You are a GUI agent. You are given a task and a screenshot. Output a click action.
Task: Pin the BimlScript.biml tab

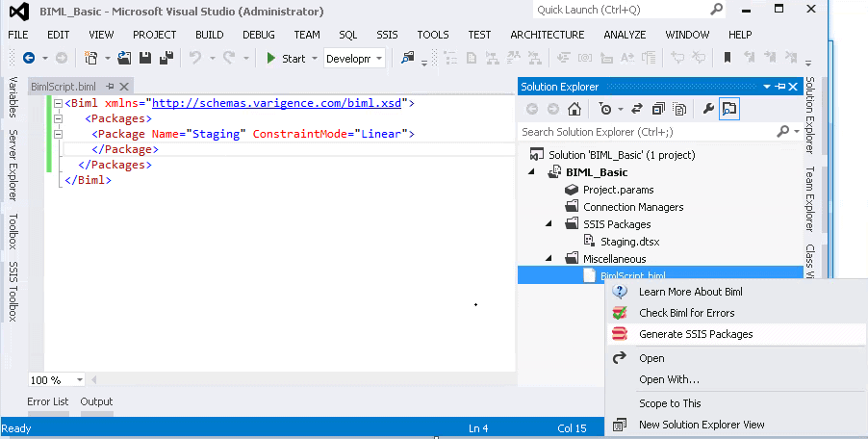coord(110,87)
